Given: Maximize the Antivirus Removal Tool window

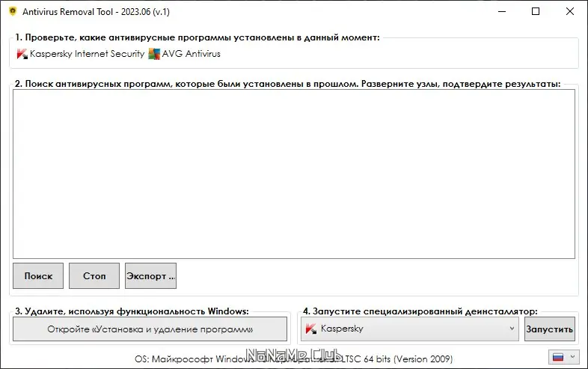Looking at the screenshot, I should point(536,12).
